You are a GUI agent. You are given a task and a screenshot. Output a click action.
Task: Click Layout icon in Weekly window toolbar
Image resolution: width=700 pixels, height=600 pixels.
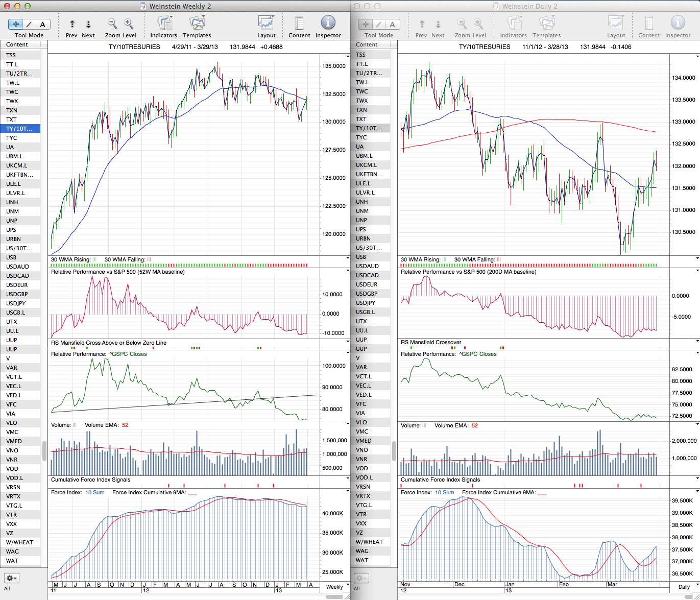(266, 23)
